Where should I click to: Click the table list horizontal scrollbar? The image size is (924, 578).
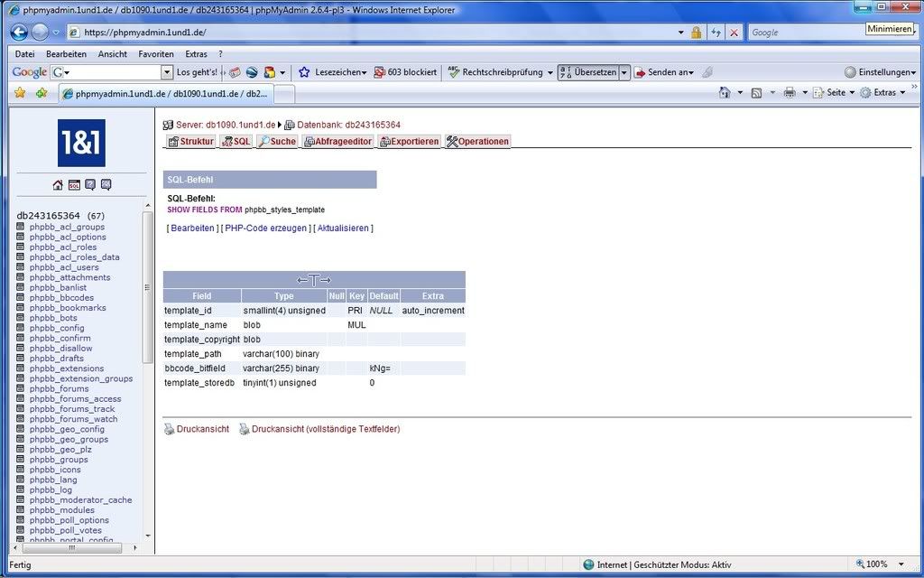coord(72,548)
